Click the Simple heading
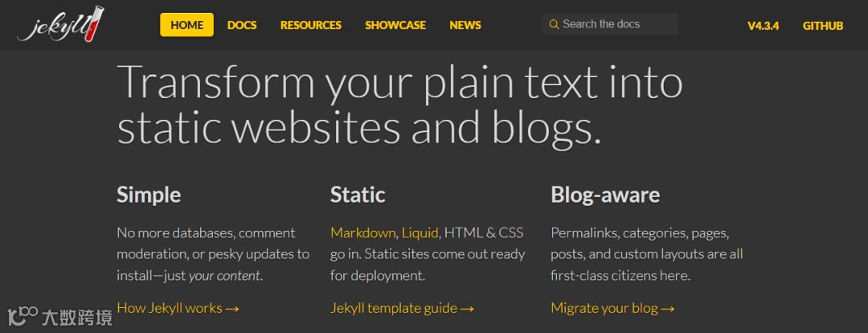 point(149,195)
